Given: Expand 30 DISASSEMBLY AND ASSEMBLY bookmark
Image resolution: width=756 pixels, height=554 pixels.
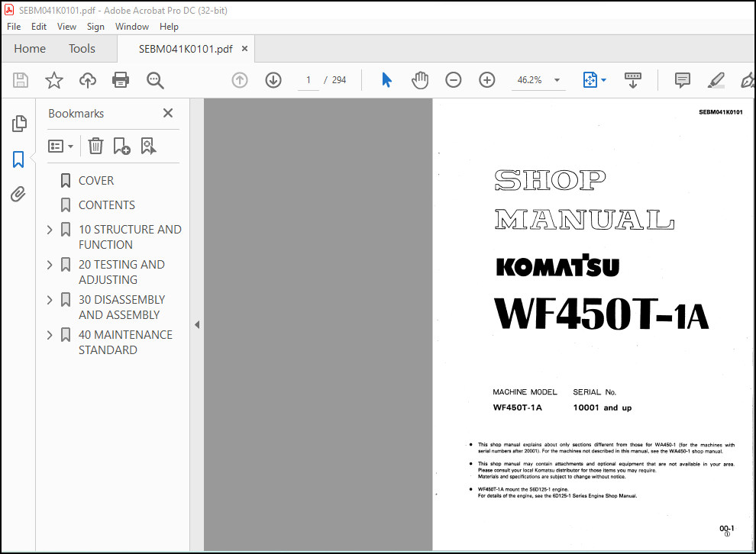Looking at the screenshot, I should (50, 300).
